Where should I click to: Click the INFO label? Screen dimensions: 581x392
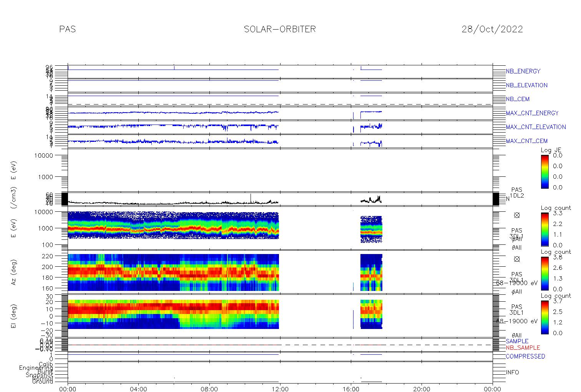point(512,372)
